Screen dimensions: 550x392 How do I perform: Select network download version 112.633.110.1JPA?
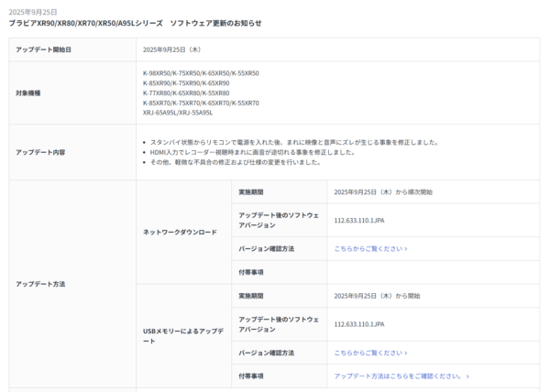359,221
